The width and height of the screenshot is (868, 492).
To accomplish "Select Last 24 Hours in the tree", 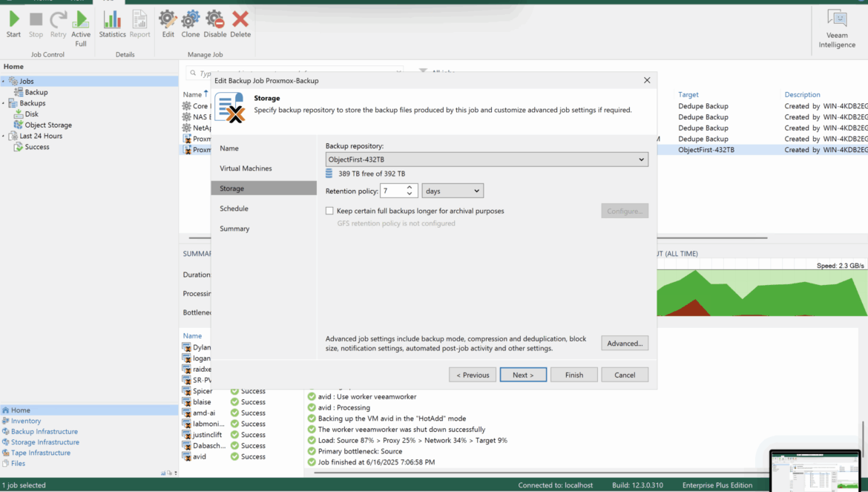I will pyautogui.click(x=41, y=136).
